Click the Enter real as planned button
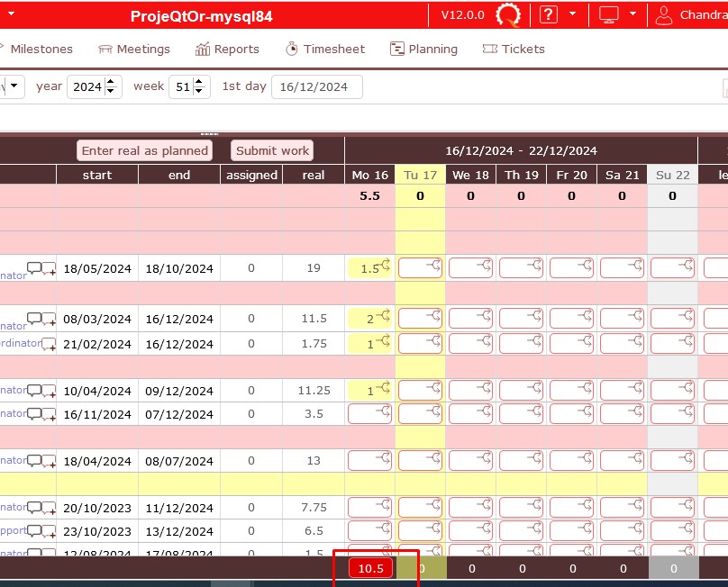The width and height of the screenshot is (728, 587). (x=145, y=150)
